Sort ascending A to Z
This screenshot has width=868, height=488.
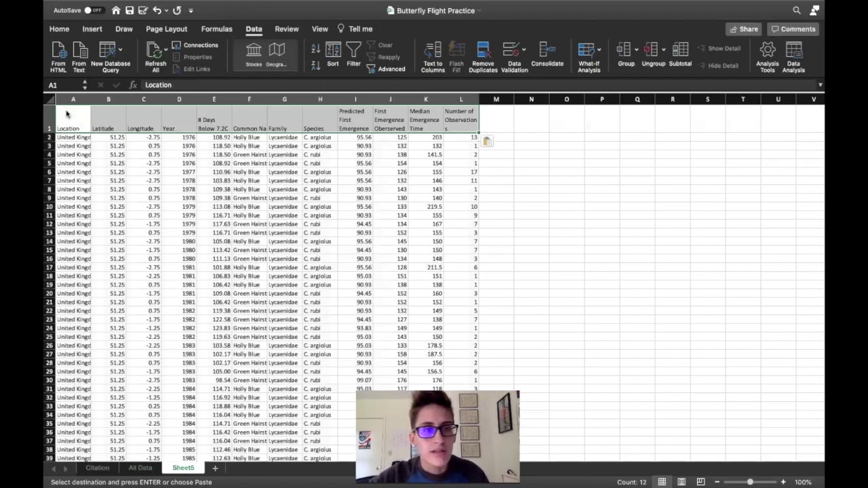point(315,49)
